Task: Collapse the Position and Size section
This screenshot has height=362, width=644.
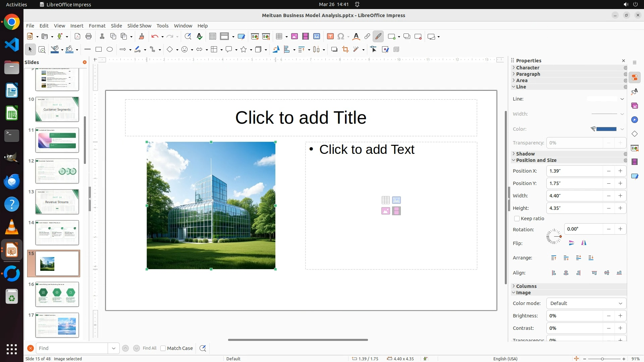Action: coord(536,160)
